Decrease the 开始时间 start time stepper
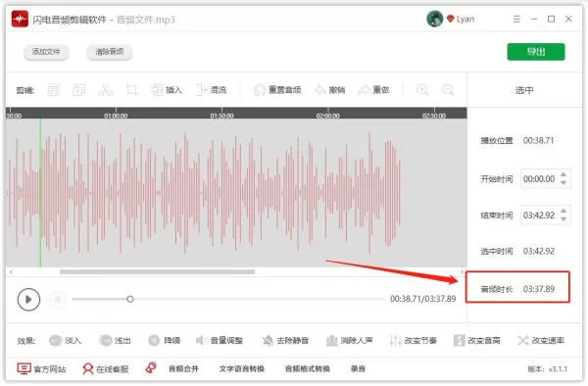The width and height of the screenshot is (588, 386). (x=563, y=182)
